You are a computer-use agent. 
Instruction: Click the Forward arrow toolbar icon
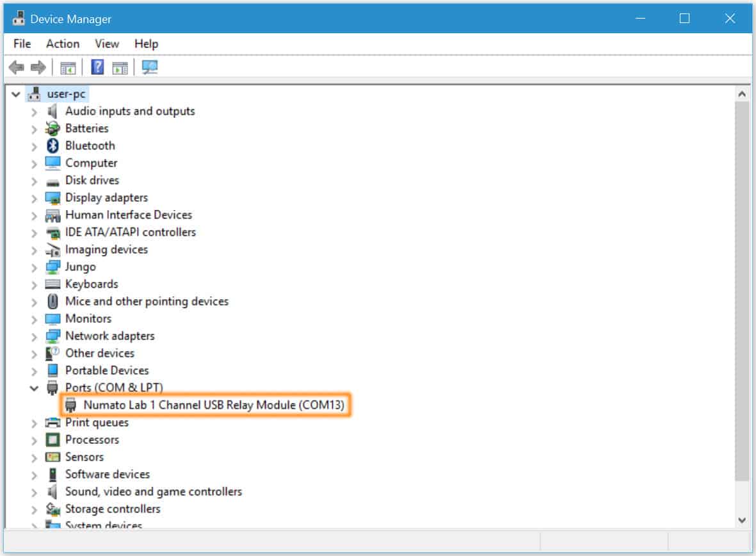pyautogui.click(x=38, y=67)
